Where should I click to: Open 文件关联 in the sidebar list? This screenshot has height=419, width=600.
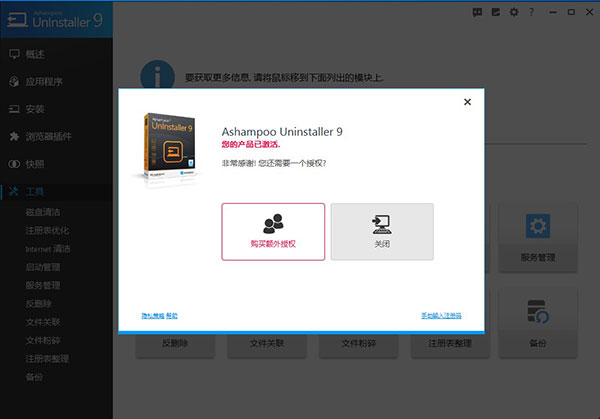click(x=43, y=322)
